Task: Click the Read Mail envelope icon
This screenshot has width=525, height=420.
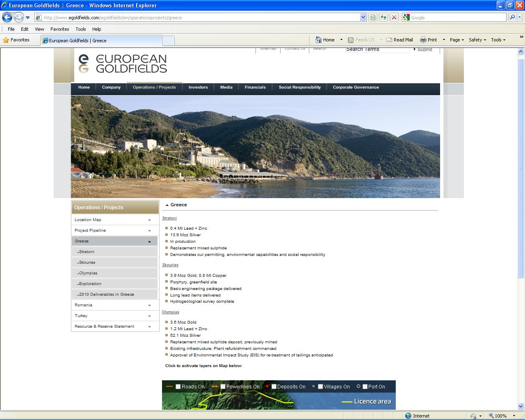Action: tap(389, 40)
